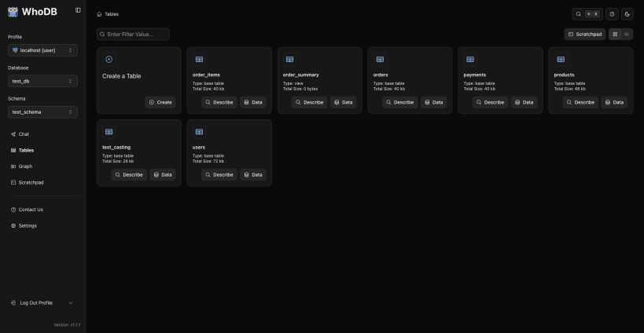Screen dimensions: 644x333
Task: Go to Chat in sidebar
Action: click(24, 134)
